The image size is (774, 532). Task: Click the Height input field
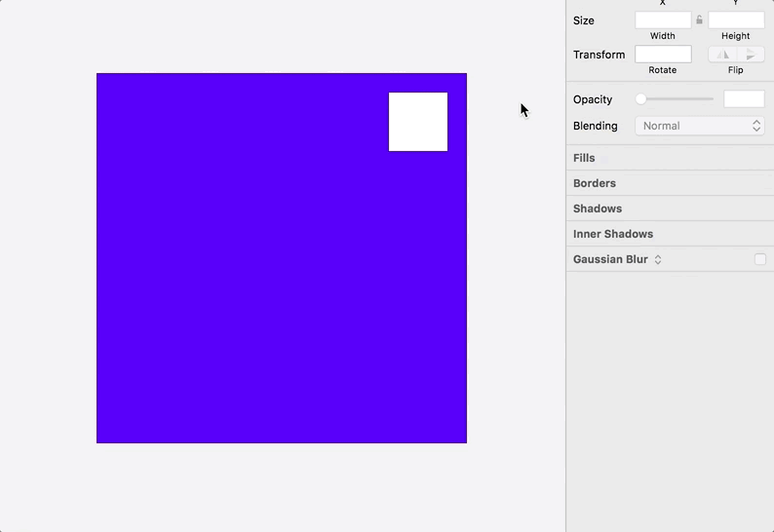(x=736, y=19)
